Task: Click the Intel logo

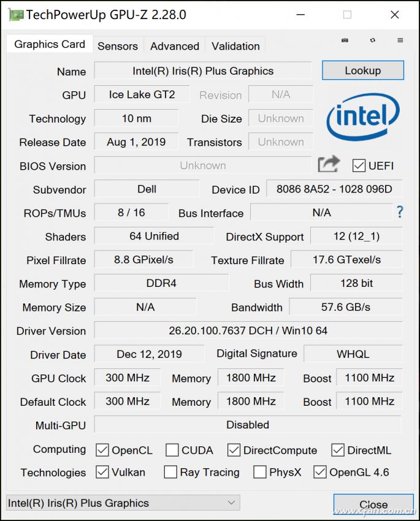Action: 362,116
